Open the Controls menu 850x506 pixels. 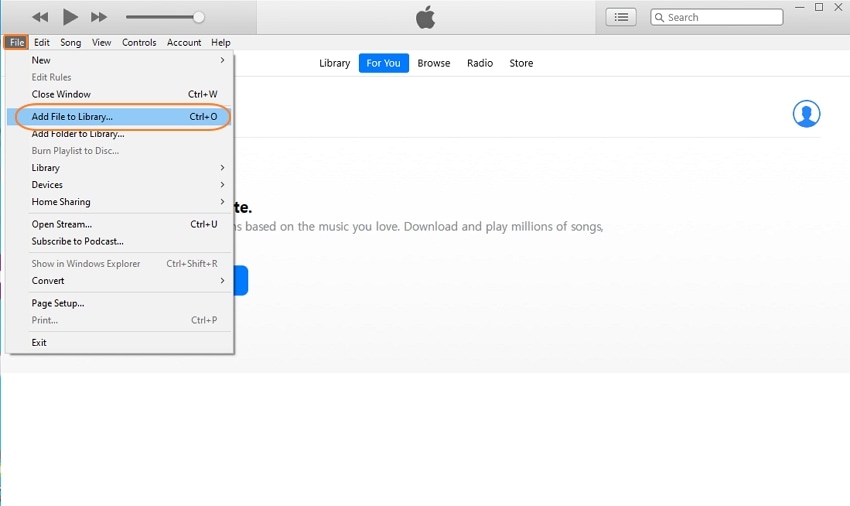pos(139,42)
